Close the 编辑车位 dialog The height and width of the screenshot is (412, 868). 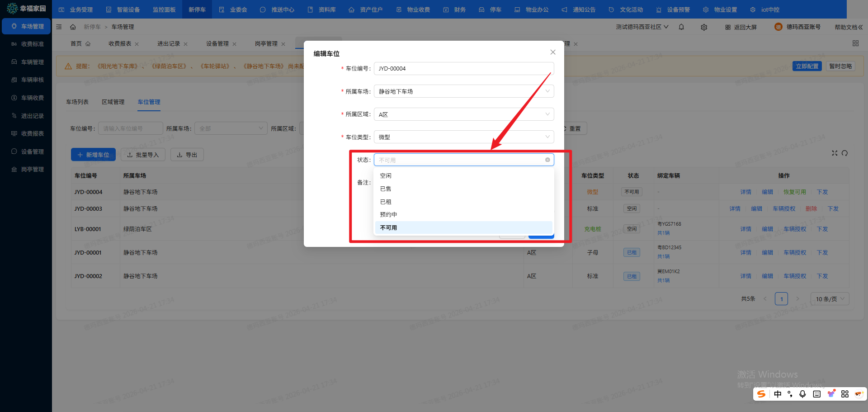click(552, 52)
